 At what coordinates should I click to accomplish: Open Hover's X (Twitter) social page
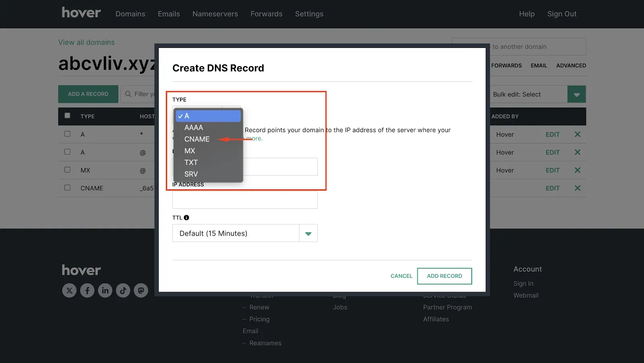tap(69, 290)
